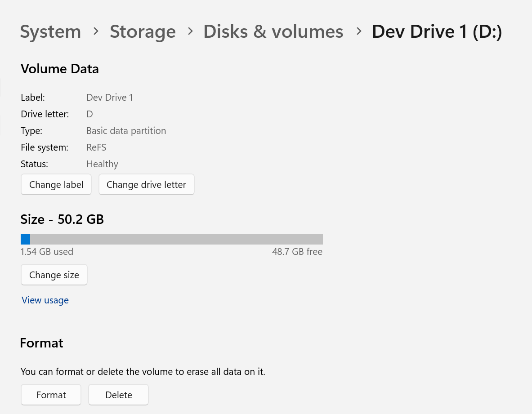This screenshot has height=414, width=532.
Task: Navigate to System via breadcrumb
Action: tap(50, 31)
